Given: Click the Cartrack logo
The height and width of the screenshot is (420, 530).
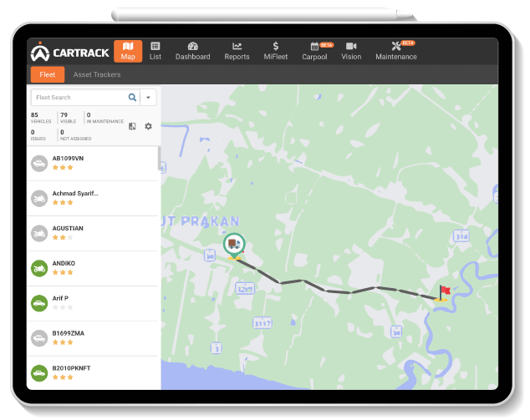Looking at the screenshot, I should pos(69,52).
